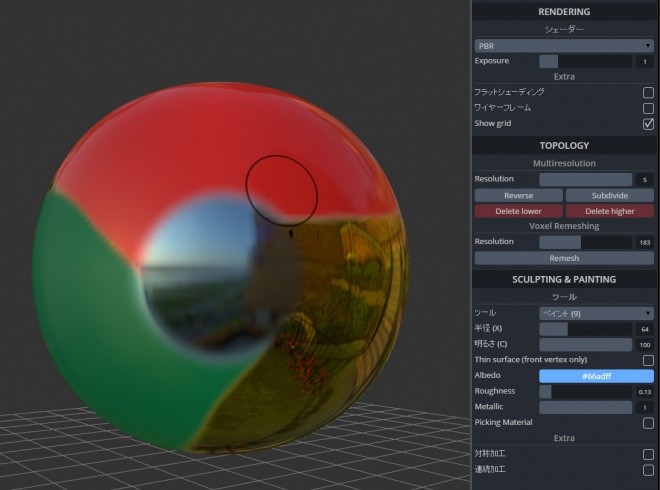The image size is (660, 490).
Task: Adjust the Exposure slider
Action: tap(585, 61)
